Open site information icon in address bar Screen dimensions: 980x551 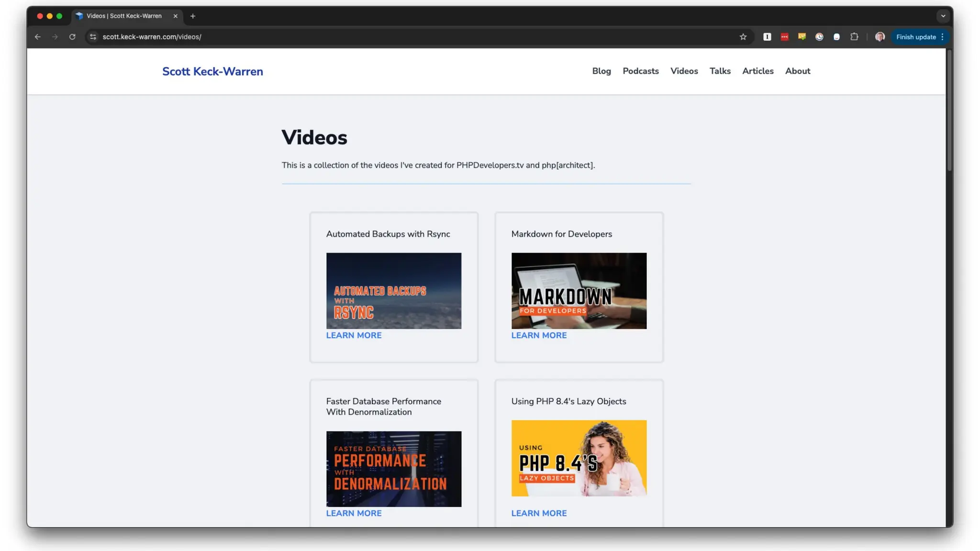click(x=93, y=37)
